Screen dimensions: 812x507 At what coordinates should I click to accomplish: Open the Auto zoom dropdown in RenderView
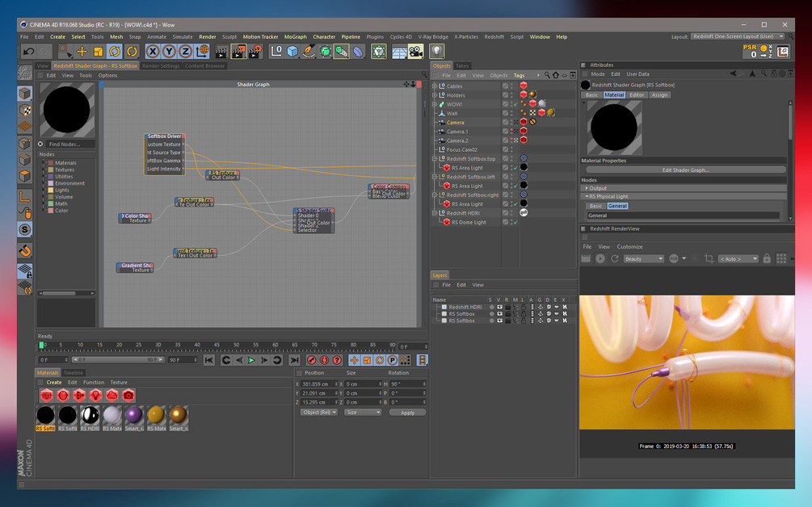tap(738, 258)
